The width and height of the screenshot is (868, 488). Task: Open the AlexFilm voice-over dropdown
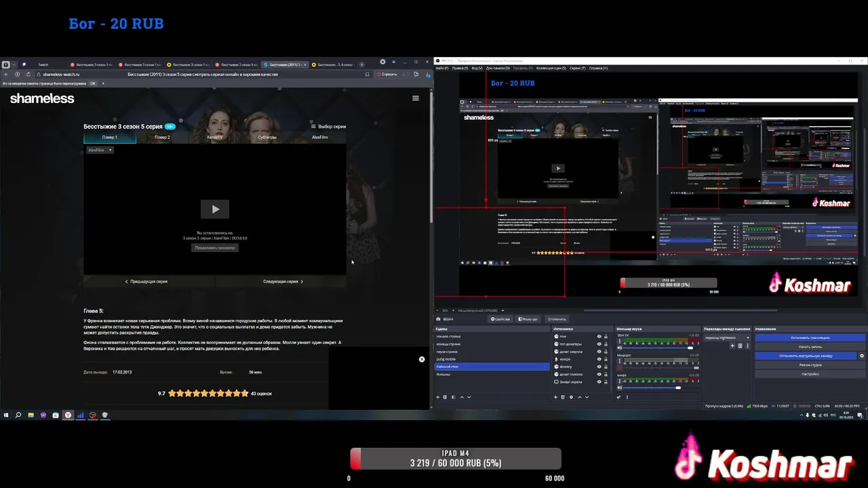click(99, 150)
